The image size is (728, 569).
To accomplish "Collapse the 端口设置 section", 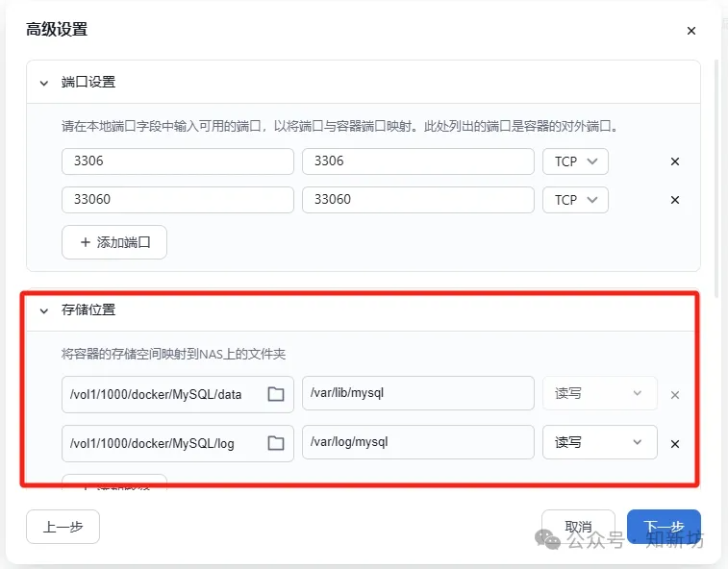I will 44,83.
